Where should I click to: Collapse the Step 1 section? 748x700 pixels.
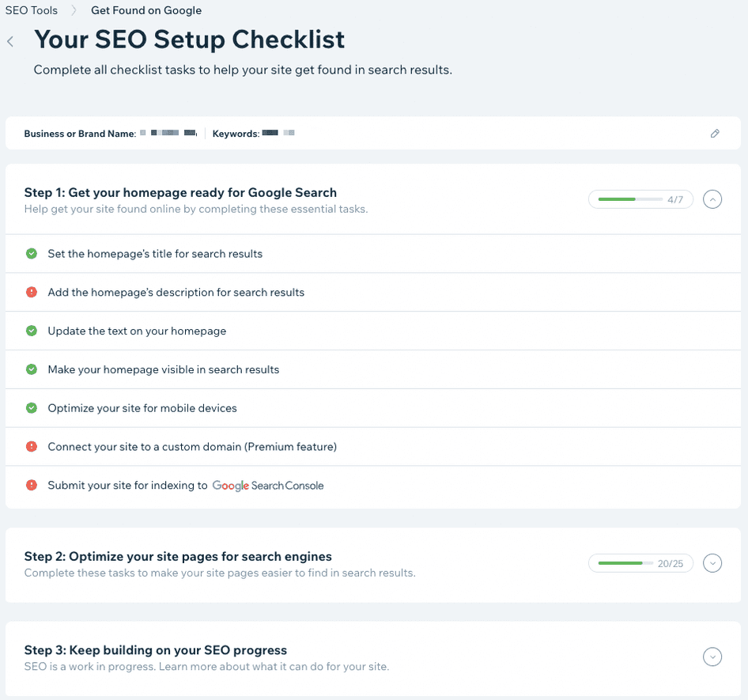[x=712, y=199]
